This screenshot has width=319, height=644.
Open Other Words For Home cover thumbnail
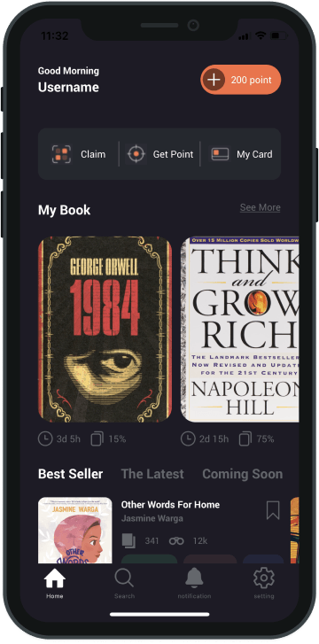point(74,531)
